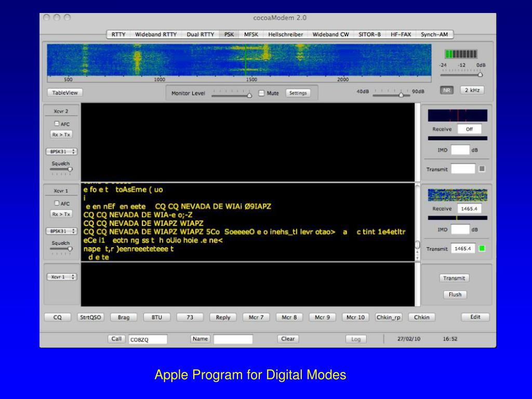Screen dimensions: 532x399
Task: Click the Chkin macro button
Action: [422, 317]
